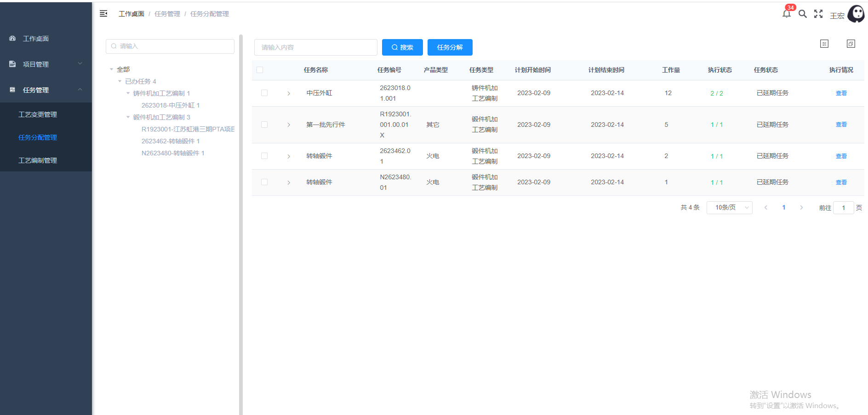868x415 pixels.
Task: Collapse the sidebar with the hamburger icon
Action: [x=103, y=14]
